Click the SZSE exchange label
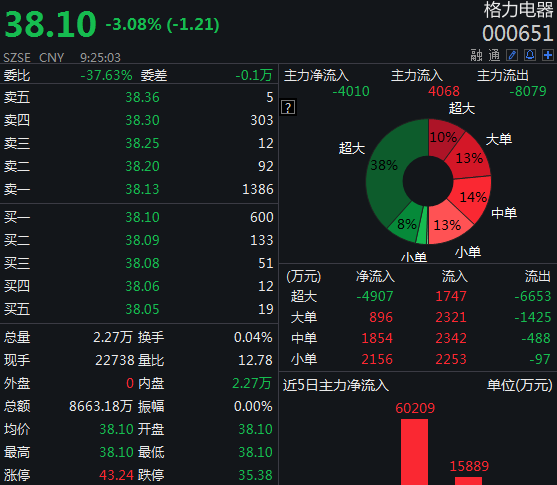The height and width of the screenshot is (485, 557). pyautogui.click(x=17, y=58)
